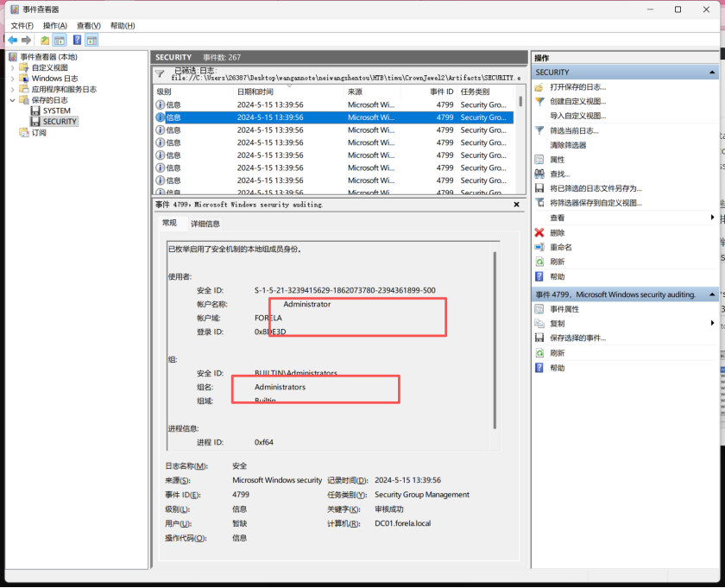The width and height of the screenshot is (725, 588).
Task: Click the Up one level folder toolbar icon
Action: click(x=45, y=41)
